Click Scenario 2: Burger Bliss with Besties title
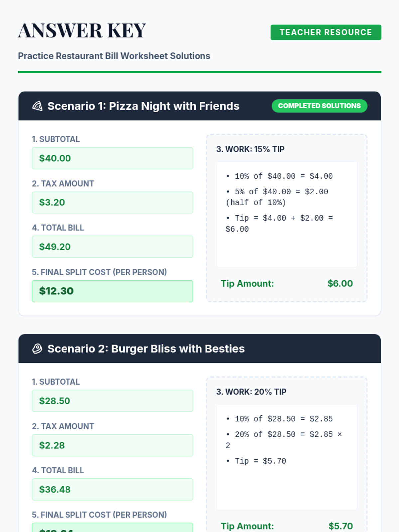This screenshot has height=532, width=399. pyautogui.click(x=146, y=349)
